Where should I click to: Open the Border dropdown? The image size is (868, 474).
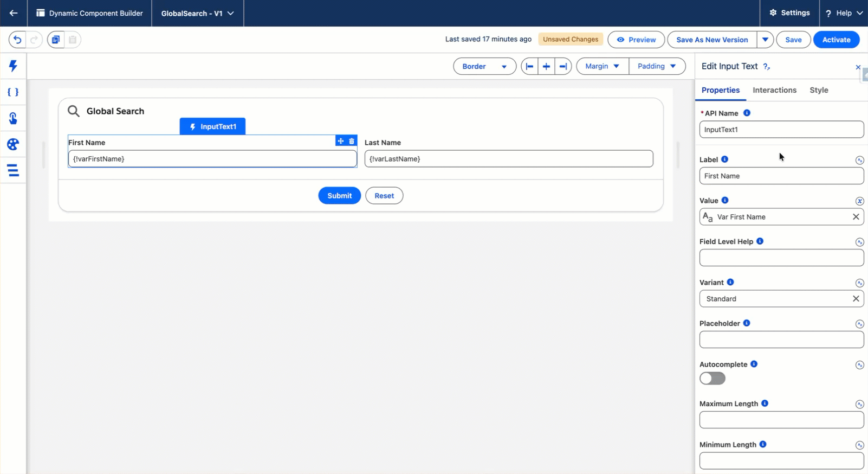[484, 66]
